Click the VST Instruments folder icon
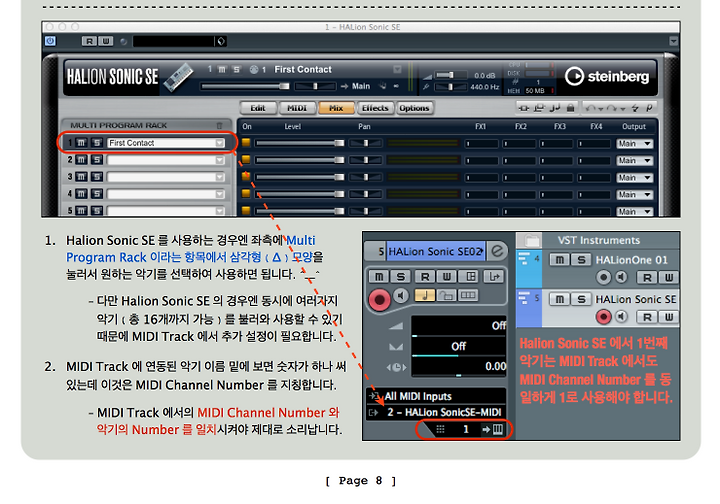This screenshot has height=504, width=720. (x=530, y=240)
